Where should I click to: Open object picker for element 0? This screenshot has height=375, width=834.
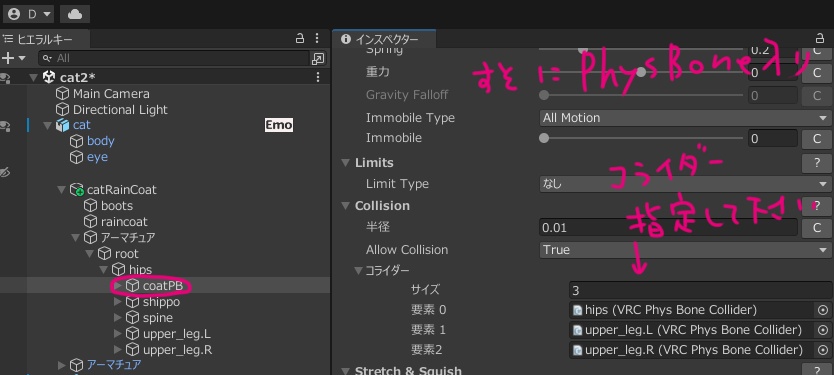click(823, 310)
